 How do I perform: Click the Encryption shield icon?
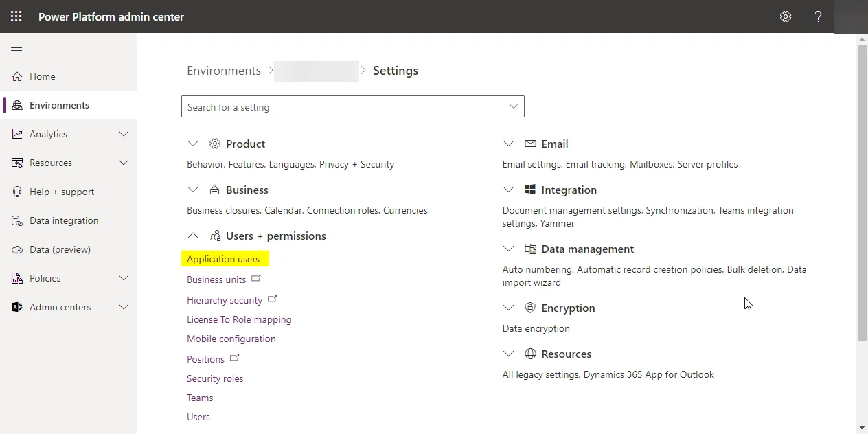point(530,308)
